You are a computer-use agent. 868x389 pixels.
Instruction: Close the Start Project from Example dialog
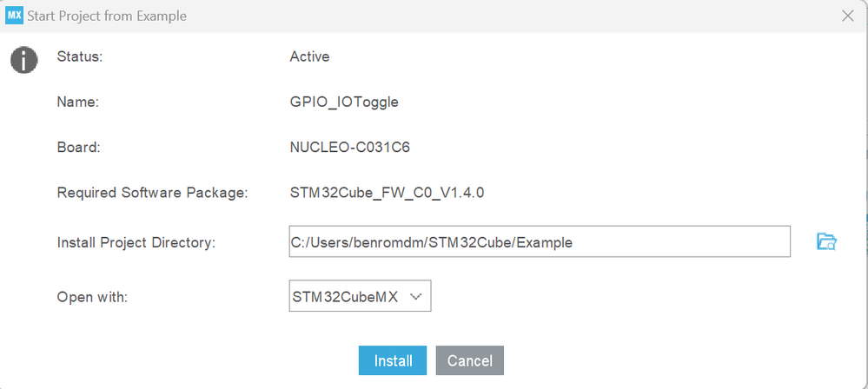tap(848, 16)
